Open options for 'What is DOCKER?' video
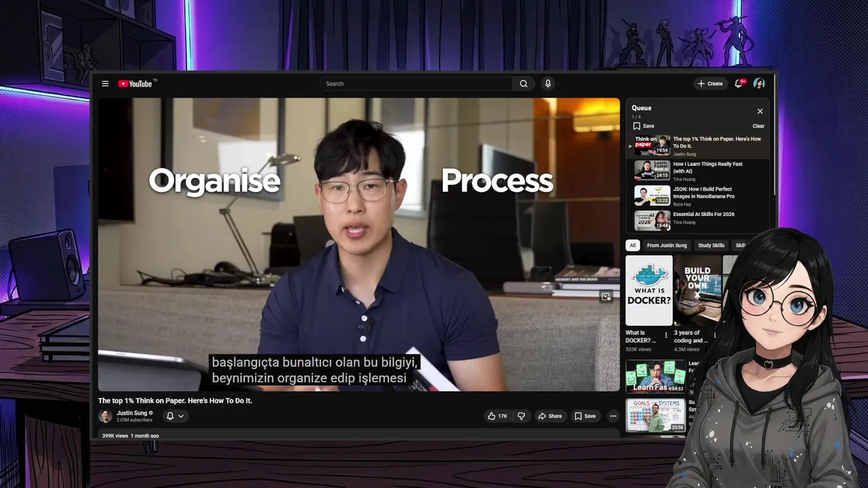This screenshot has height=488, width=868. click(666, 335)
